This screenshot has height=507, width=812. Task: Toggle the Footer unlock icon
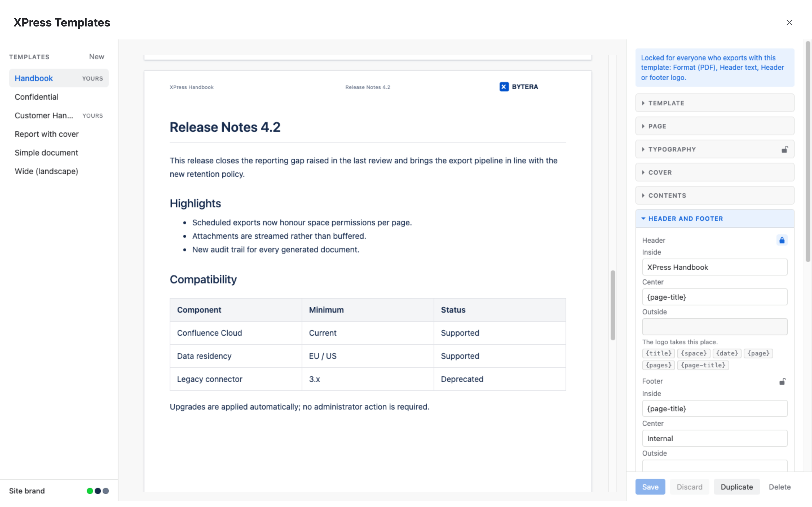(x=782, y=382)
